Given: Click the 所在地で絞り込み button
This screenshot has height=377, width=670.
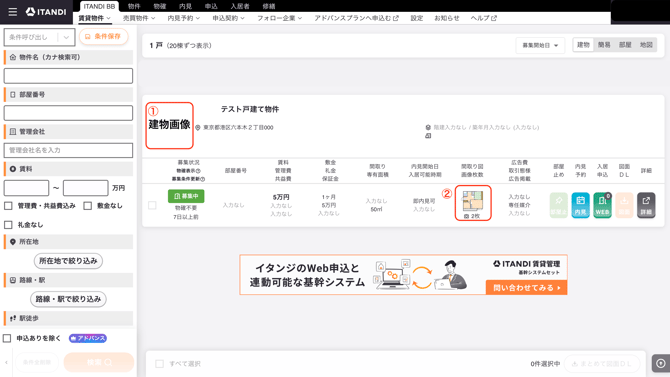Looking at the screenshot, I should click(x=68, y=261).
